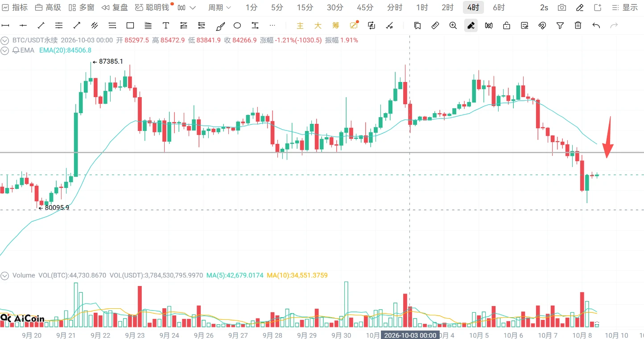Toggle the 主 main force indicator
This screenshot has height=339, width=644.
point(300,25)
